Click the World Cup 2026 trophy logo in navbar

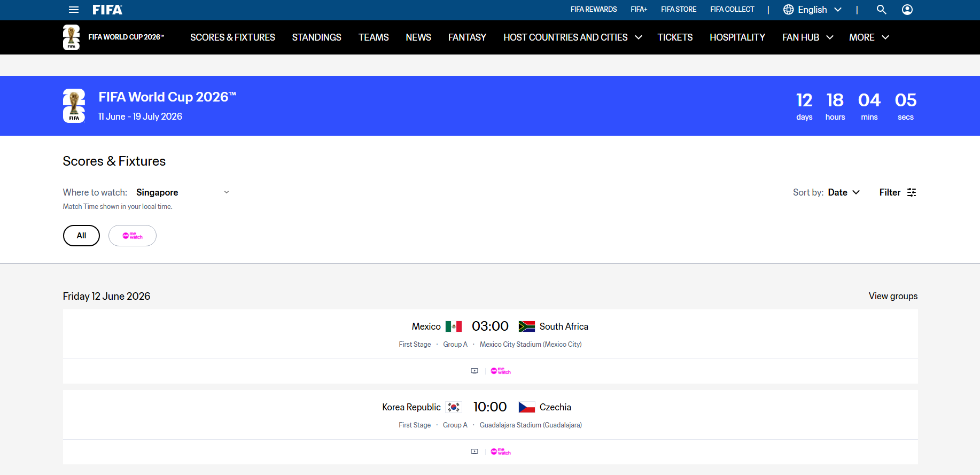[x=72, y=37]
